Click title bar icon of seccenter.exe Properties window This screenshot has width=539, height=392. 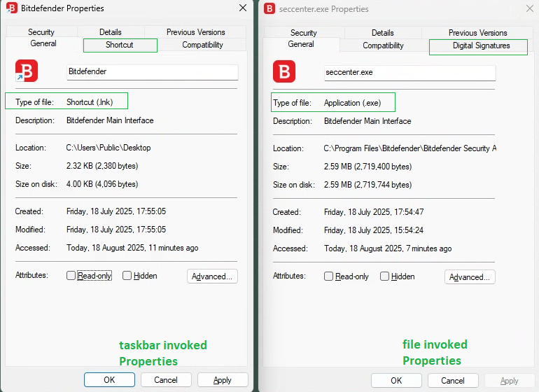269,8
